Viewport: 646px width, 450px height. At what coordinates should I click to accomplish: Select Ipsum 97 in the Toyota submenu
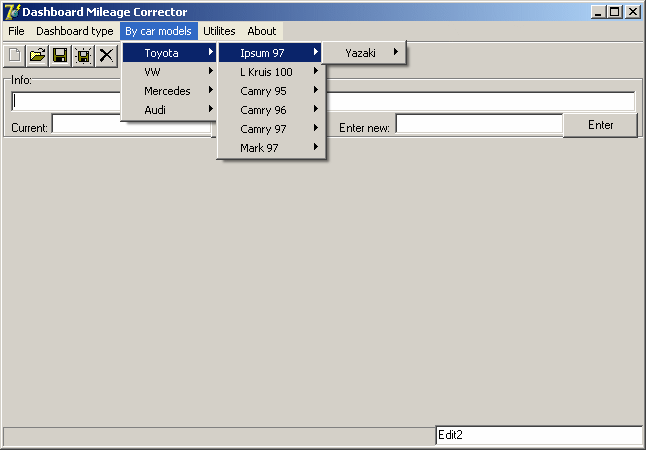click(270, 53)
